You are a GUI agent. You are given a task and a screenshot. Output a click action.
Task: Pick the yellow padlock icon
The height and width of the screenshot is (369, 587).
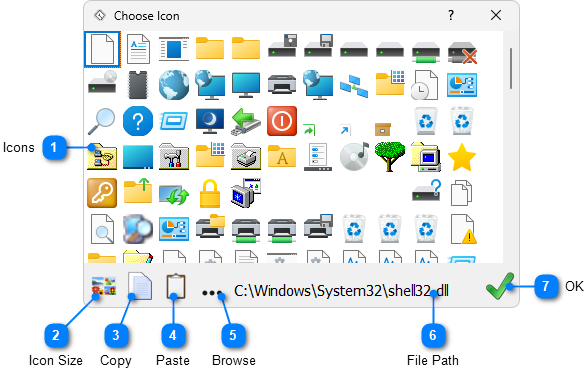pos(210,193)
